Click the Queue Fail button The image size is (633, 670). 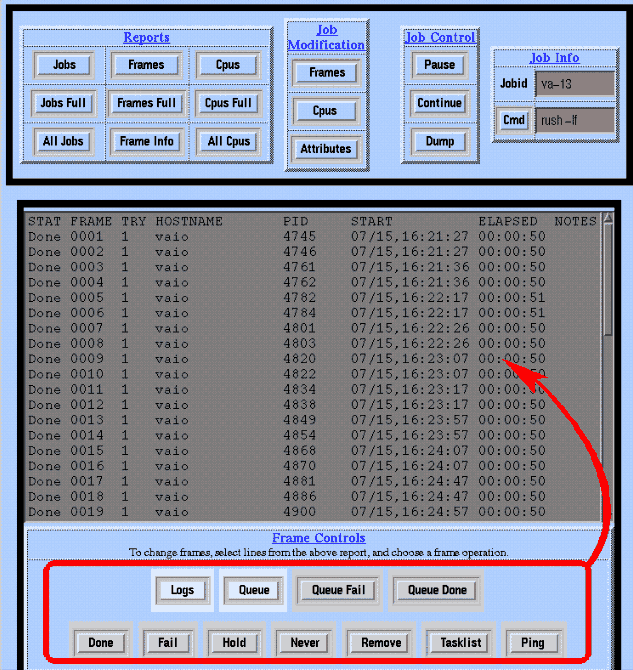click(x=340, y=590)
